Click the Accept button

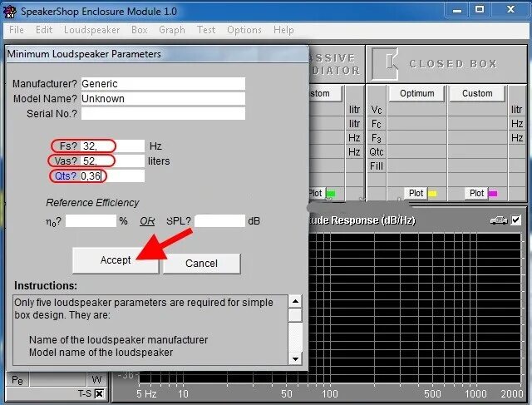pos(116,260)
